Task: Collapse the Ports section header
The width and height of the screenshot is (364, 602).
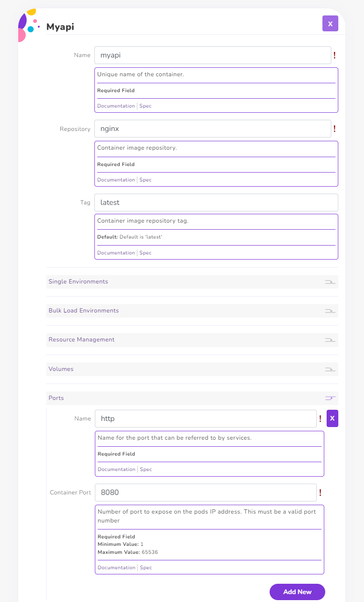Action: click(192, 398)
